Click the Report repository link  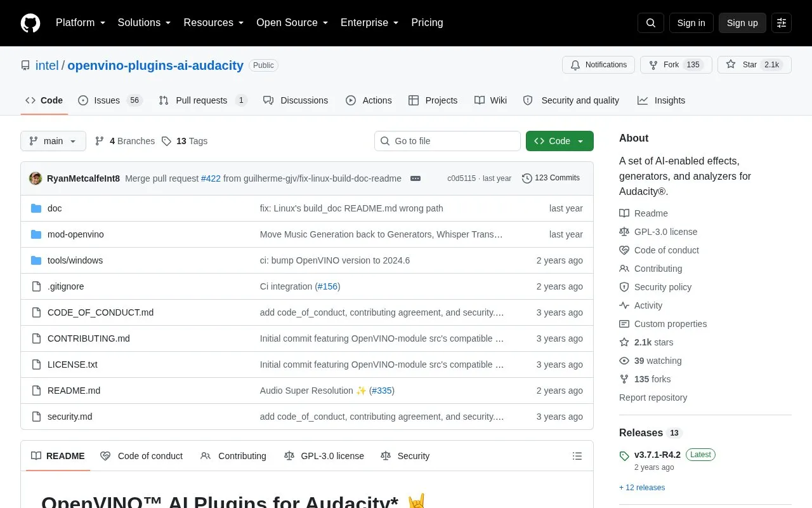(x=653, y=398)
